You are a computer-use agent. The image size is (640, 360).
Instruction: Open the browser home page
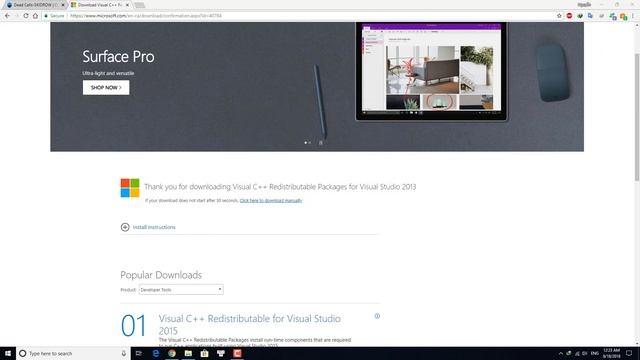(x=36, y=16)
